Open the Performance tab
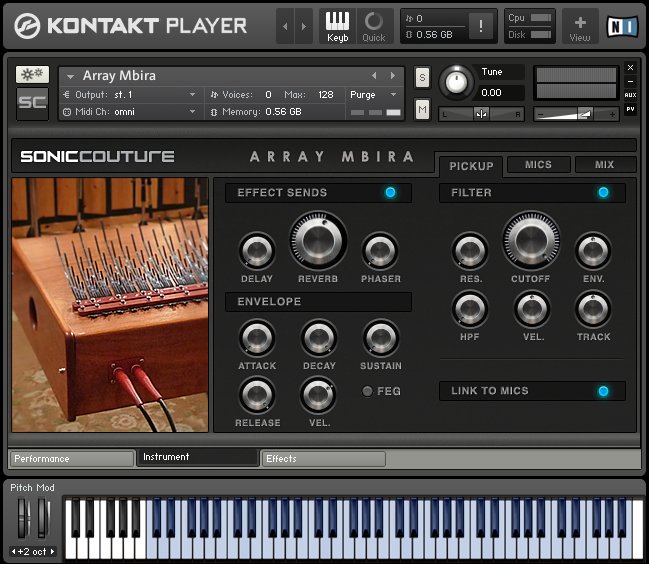The width and height of the screenshot is (649, 564). (72, 458)
